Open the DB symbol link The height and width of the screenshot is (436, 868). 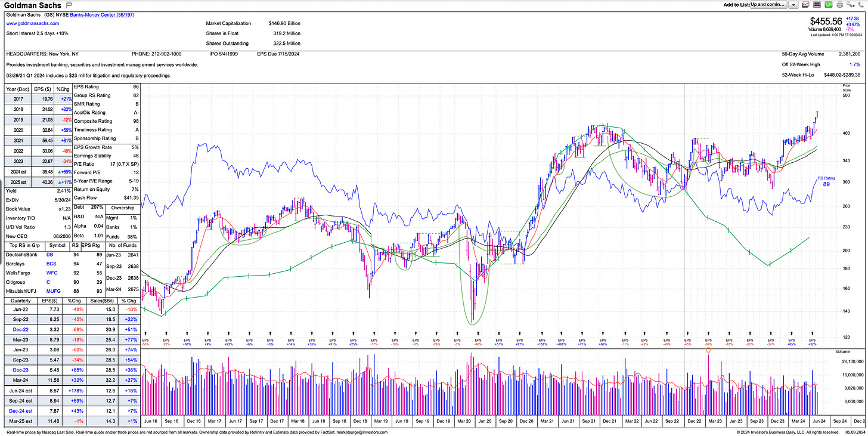coord(49,254)
